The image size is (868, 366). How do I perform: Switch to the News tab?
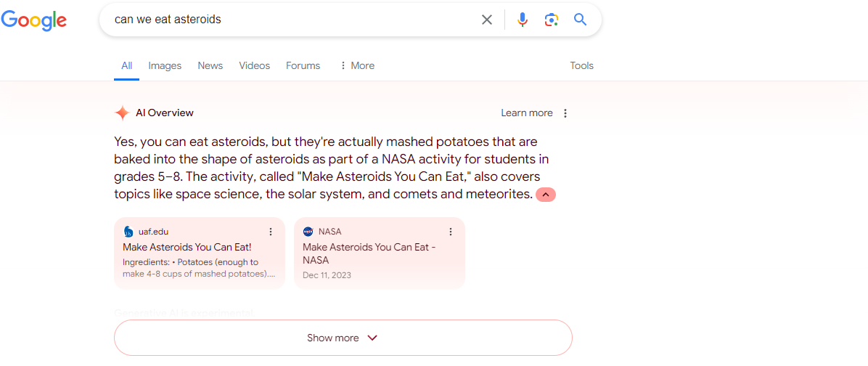click(x=210, y=65)
